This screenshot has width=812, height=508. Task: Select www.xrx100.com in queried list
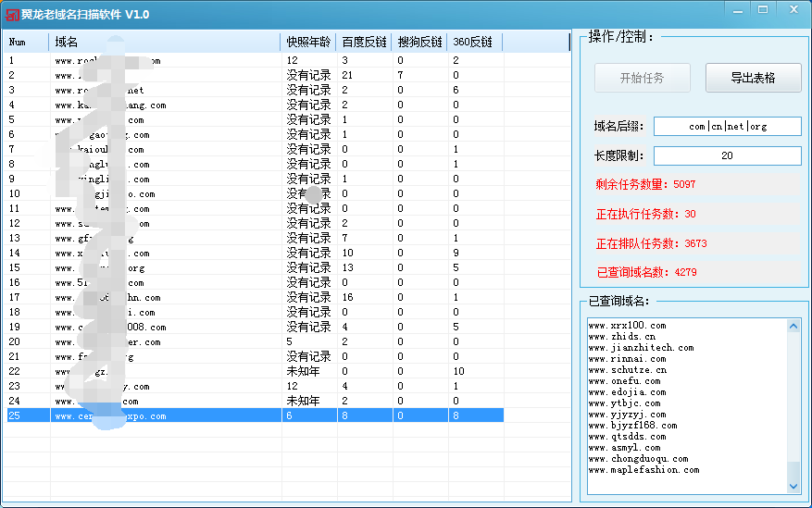coord(627,326)
